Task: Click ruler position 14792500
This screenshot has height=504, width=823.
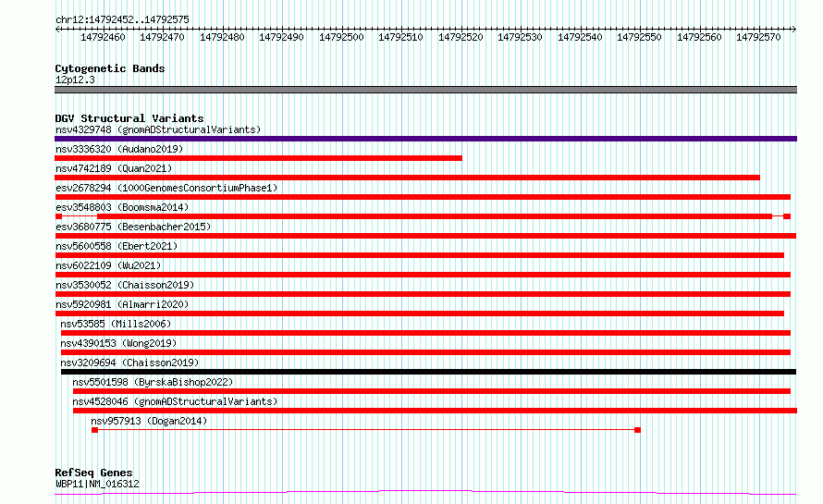Action: (341, 37)
